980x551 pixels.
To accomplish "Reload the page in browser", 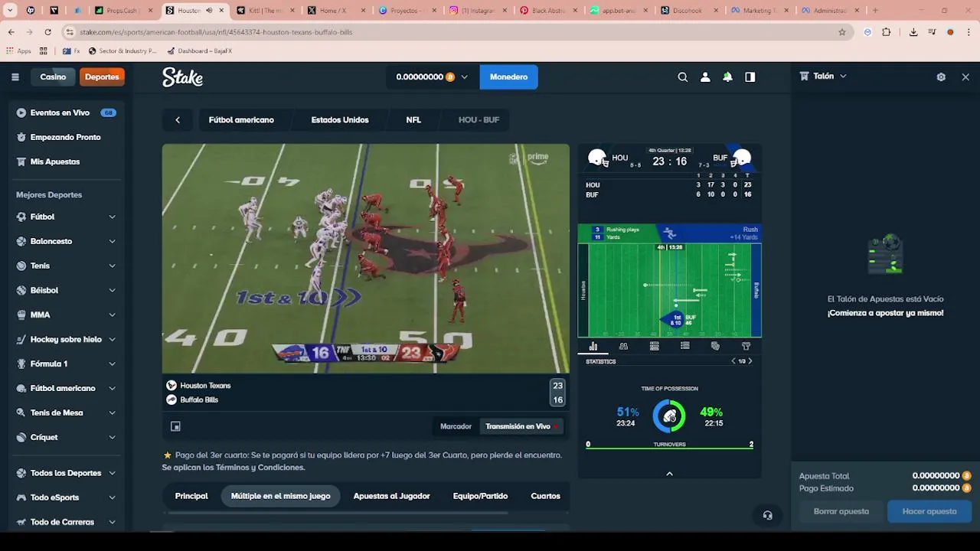I will (47, 32).
